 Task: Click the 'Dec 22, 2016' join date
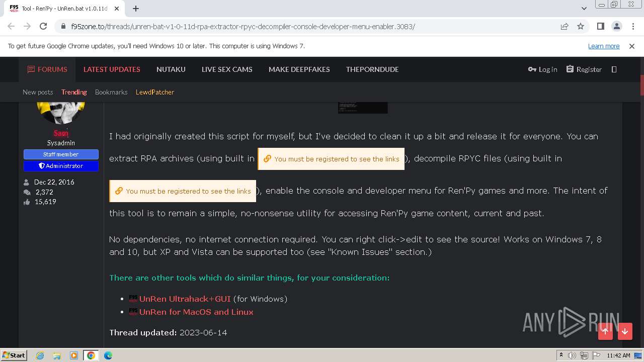tap(54, 183)
